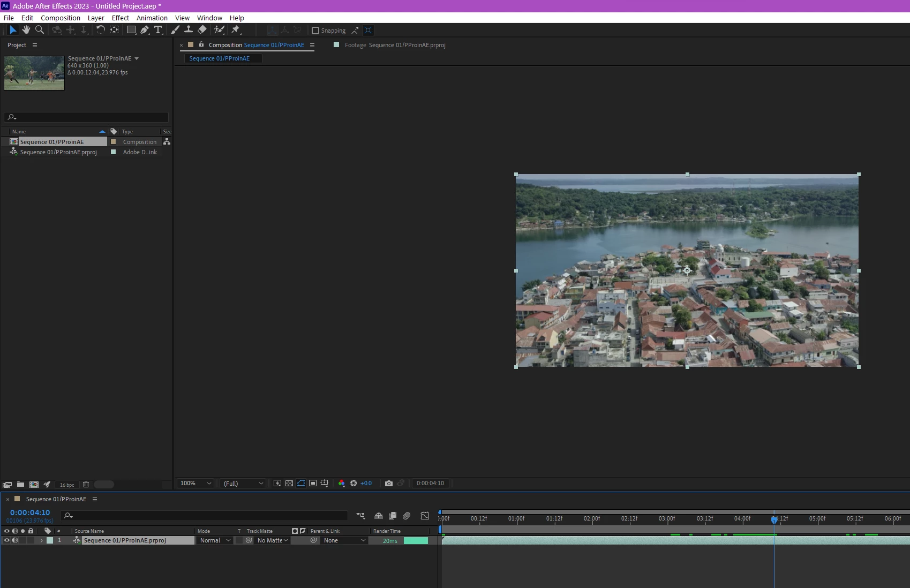Select the Hand tool
The image size is (910, 588).
click(26, 30)
